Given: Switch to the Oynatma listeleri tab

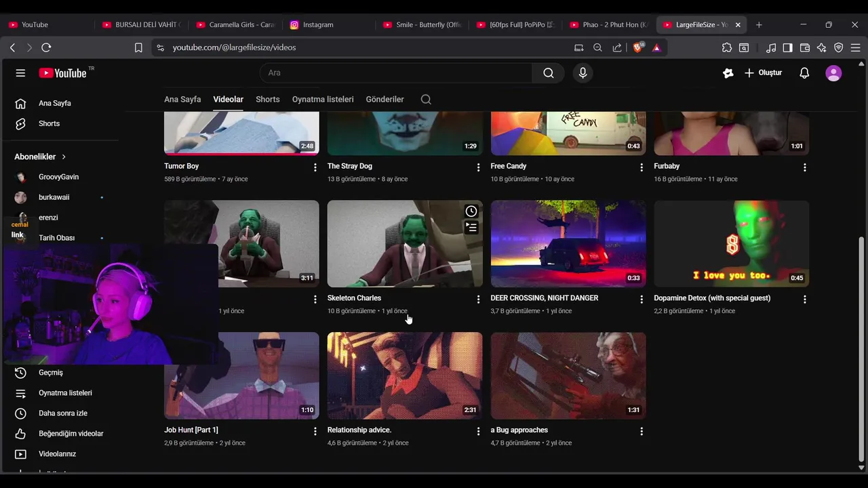Looking at the screenshot, I should 323,99.
